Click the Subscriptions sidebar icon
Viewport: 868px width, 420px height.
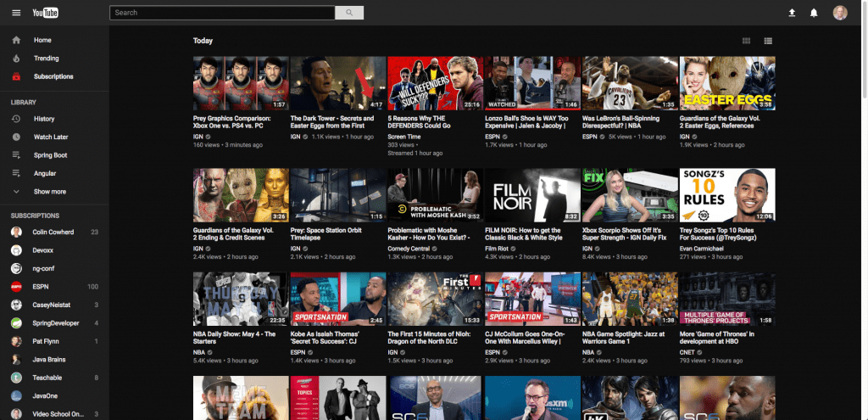point(16,76)
